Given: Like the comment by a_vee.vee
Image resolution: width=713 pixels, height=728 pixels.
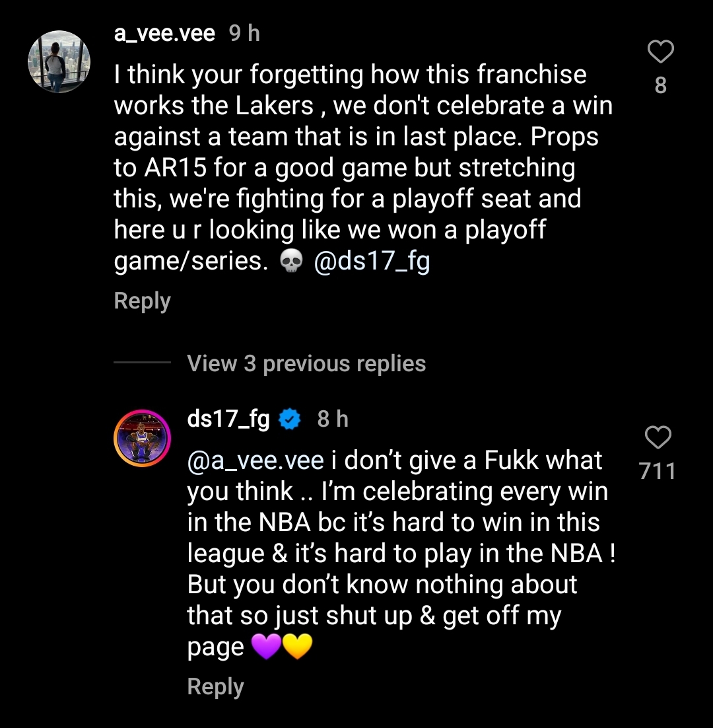Looking at the screenshot, I should point(660,52).
